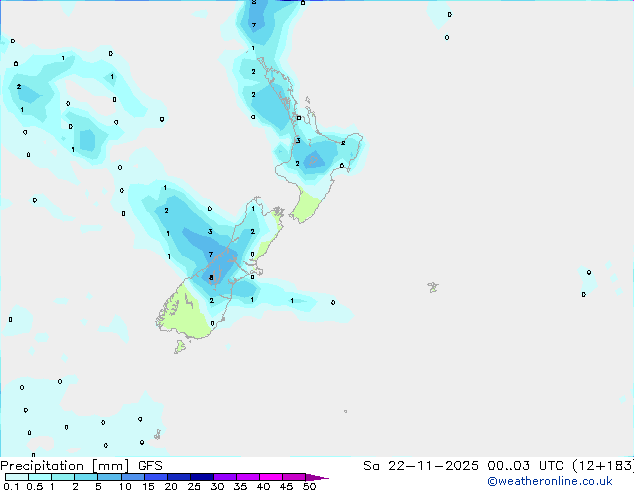Click legend scale label '50'
This screenshot has height=490, width=634.
(310, 486)
